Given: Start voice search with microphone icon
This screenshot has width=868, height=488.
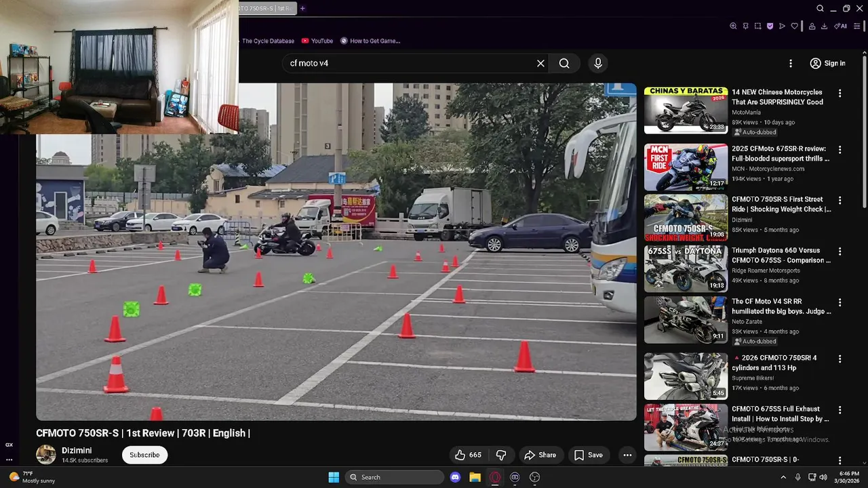Looking at the screenshot, I should [597, 63].
